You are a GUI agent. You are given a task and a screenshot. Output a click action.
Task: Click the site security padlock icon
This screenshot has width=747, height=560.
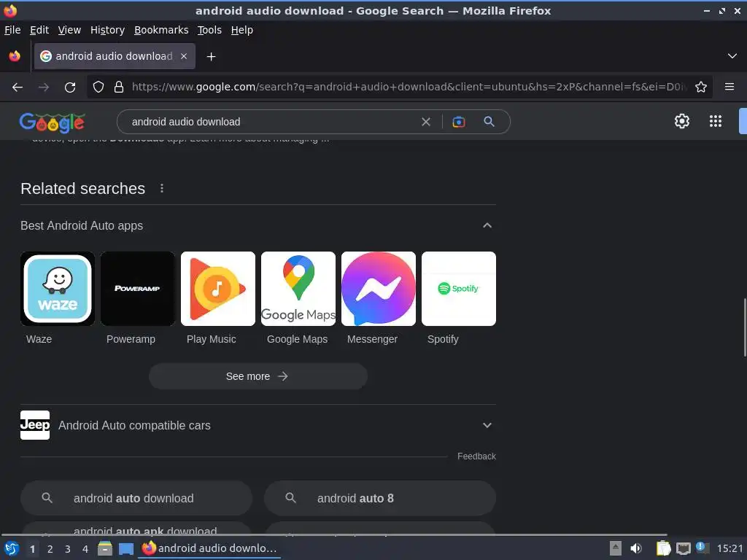click(x=119, y=87)
